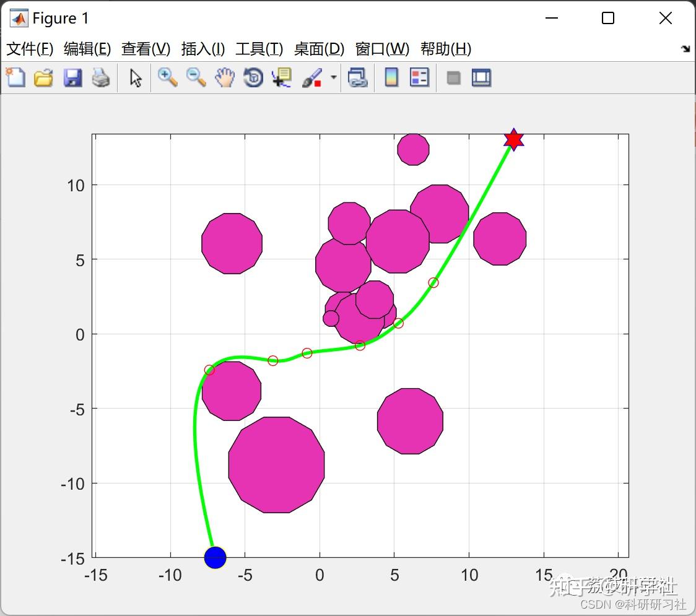The height and width of the screenshot is (616, 696).
Task: Print the figure with the printer icon
Action: pos(101,77)
